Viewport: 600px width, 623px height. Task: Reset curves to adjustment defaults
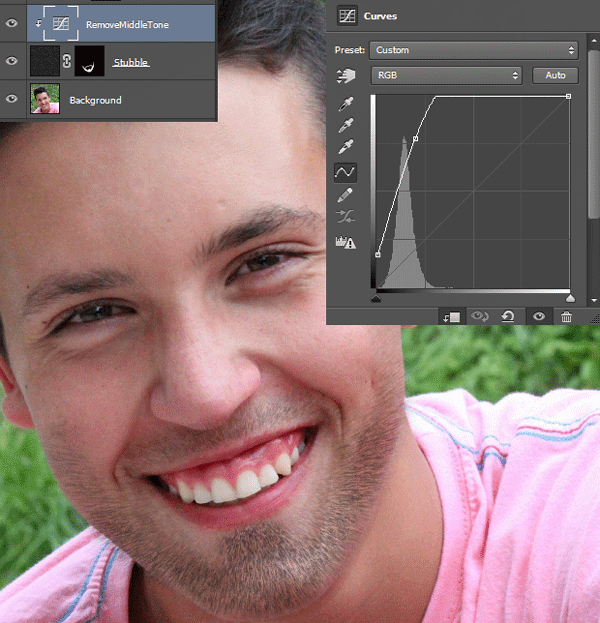[x=508, y=316]
